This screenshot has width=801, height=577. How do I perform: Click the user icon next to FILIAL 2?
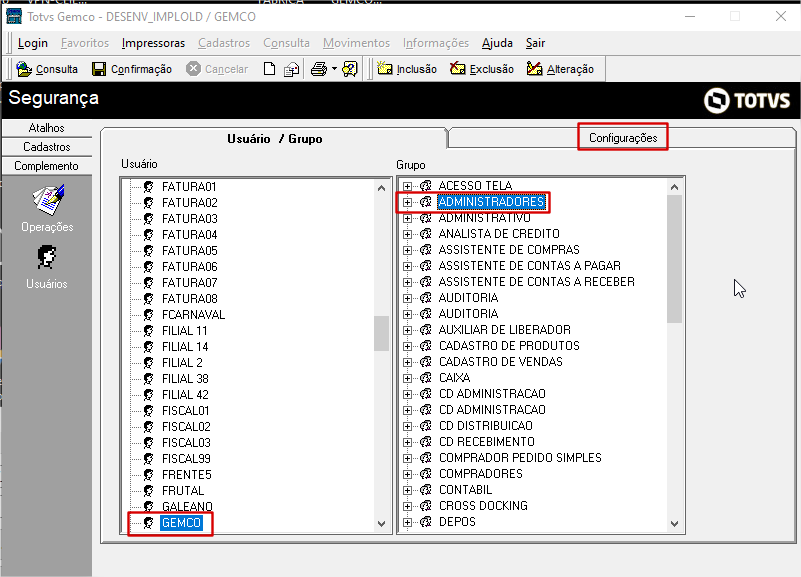pos(149,363)
